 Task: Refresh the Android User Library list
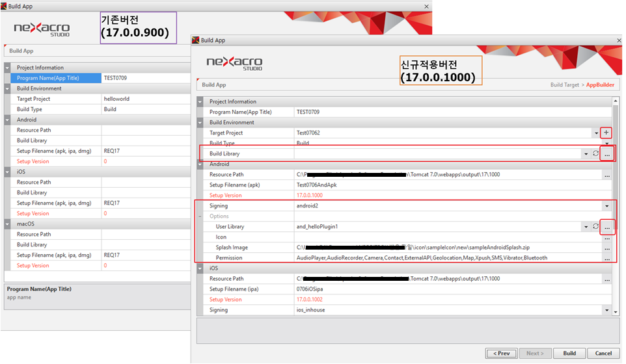pos(595,226)
